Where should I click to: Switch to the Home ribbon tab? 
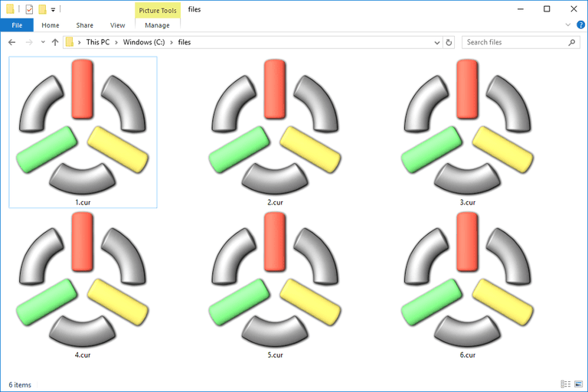[51, 25]
